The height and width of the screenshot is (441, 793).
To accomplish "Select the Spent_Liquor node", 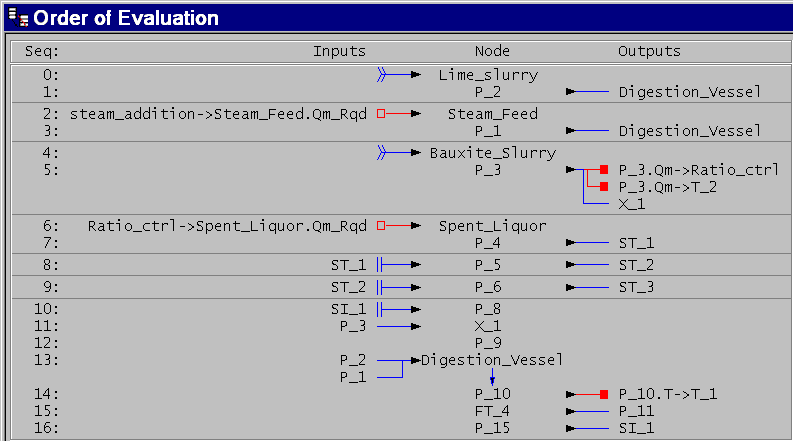I will coord(493,226).
